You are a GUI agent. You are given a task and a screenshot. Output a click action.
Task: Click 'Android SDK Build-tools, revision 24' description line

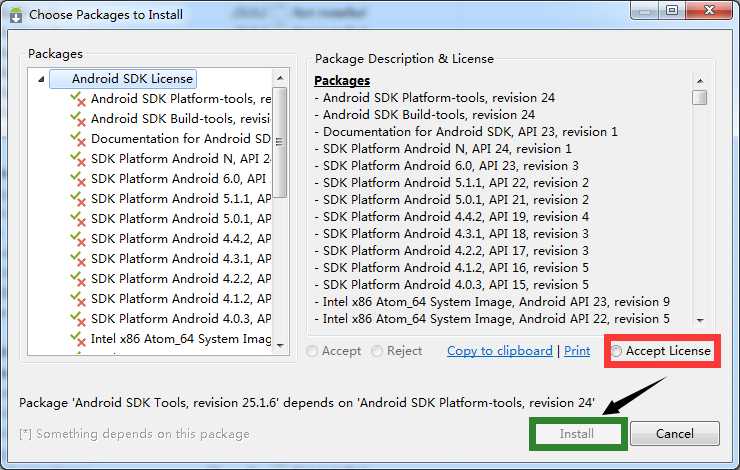click(x=425, y=115)
